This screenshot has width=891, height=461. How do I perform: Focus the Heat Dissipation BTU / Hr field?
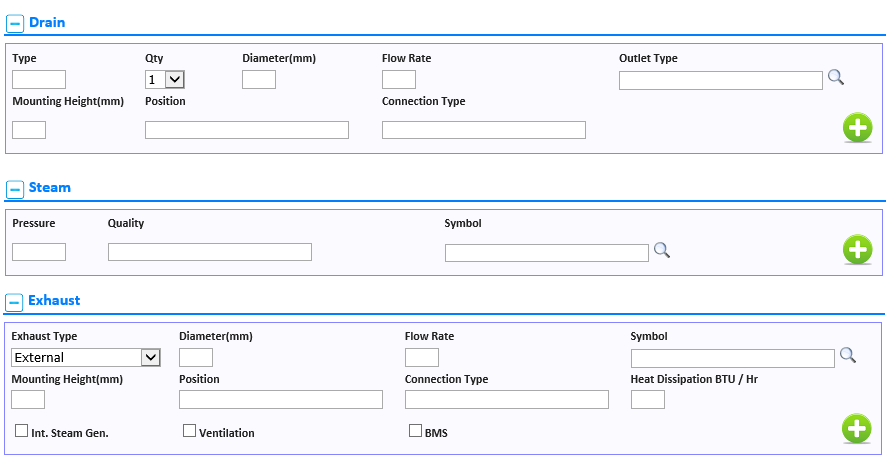coord(648,400)
